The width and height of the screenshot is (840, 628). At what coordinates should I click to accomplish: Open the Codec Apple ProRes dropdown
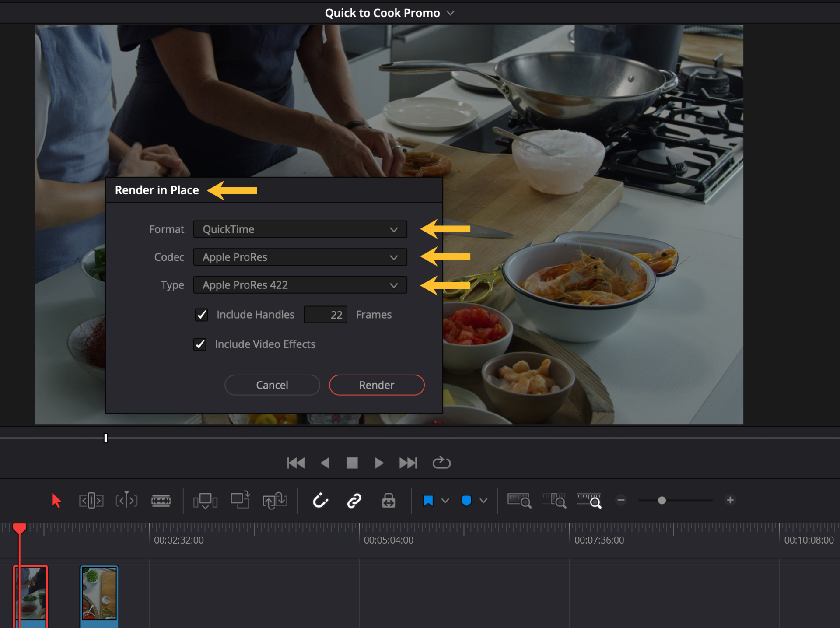300,257
